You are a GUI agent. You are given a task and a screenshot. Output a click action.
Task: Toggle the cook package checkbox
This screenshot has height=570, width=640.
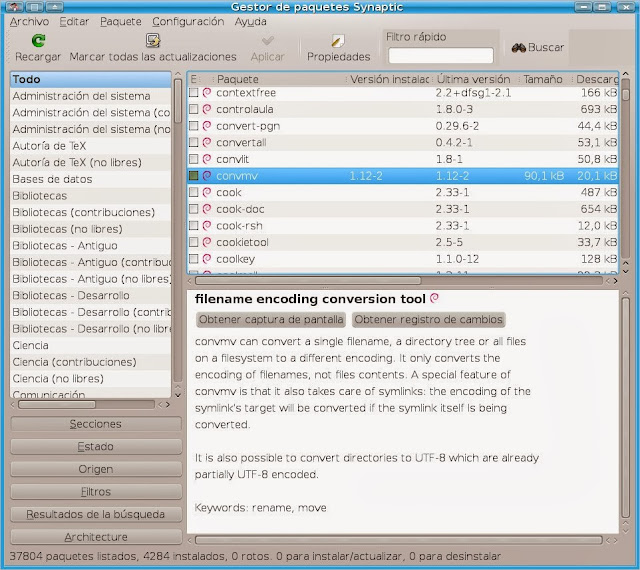point(193,192)
